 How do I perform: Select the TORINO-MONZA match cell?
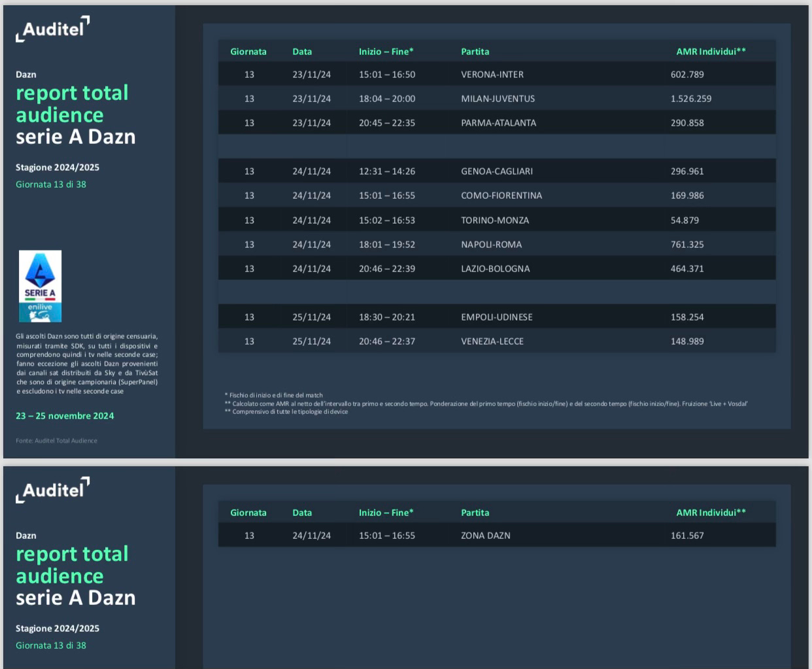coord(495,220)
